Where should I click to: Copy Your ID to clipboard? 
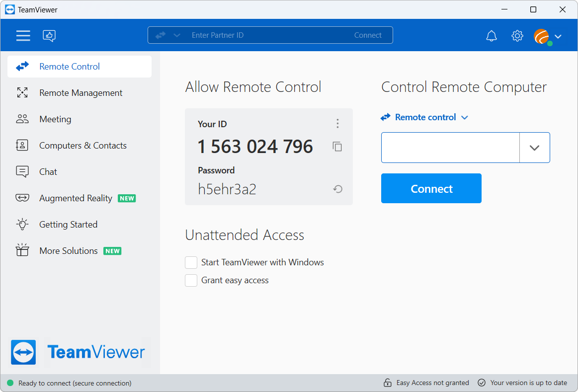(x=337, y=147)
